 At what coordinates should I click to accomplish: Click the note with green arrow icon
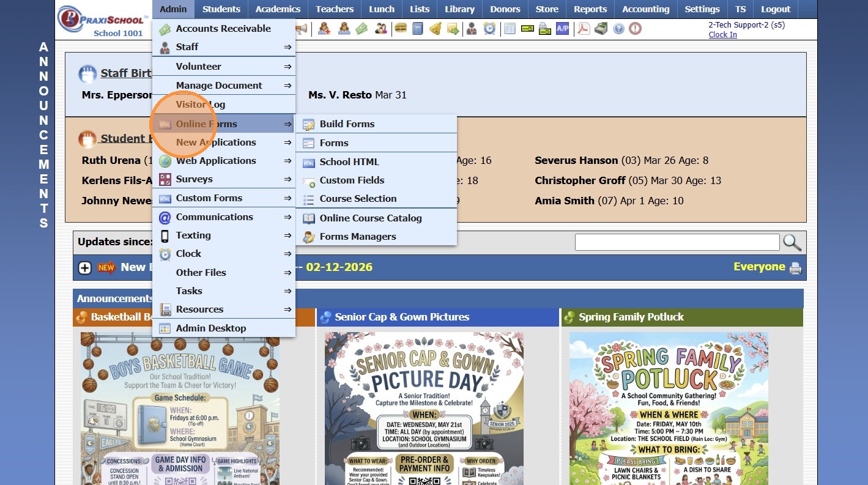[453, 28]
